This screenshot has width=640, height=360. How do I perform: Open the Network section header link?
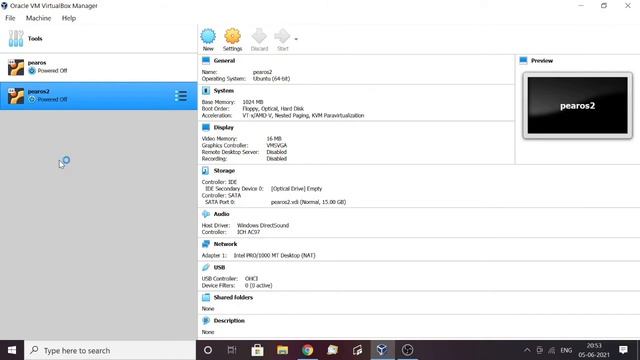click(225, 244)
